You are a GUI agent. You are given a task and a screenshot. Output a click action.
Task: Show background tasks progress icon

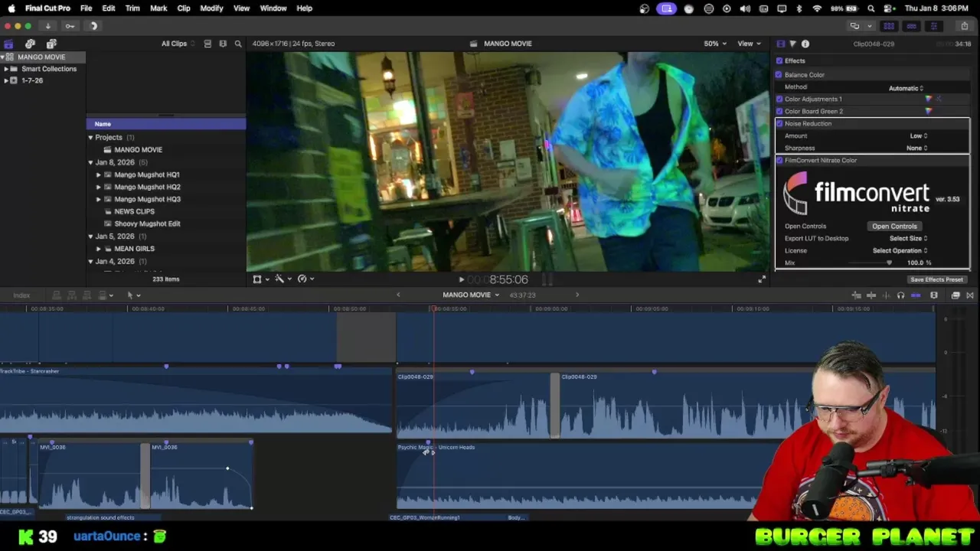tap(93, 26)
